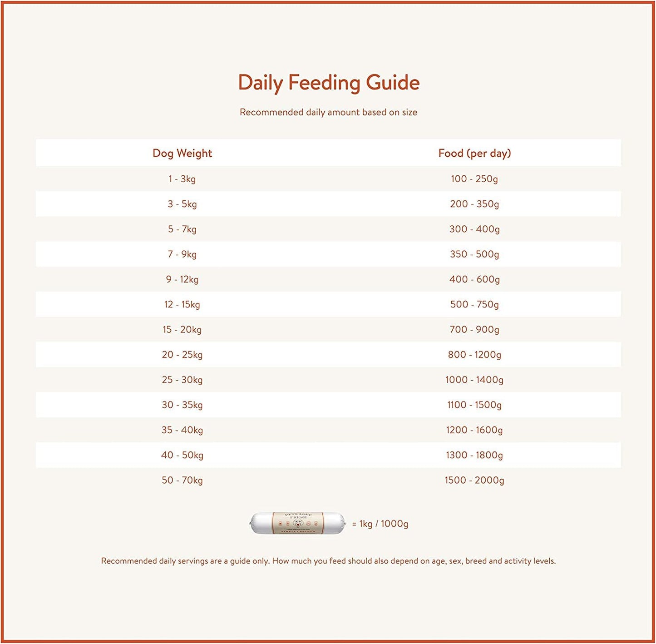This screenshot has height=644, width=656.
Task: Click the 400 - 600g food amount
Action: (474, 279)
